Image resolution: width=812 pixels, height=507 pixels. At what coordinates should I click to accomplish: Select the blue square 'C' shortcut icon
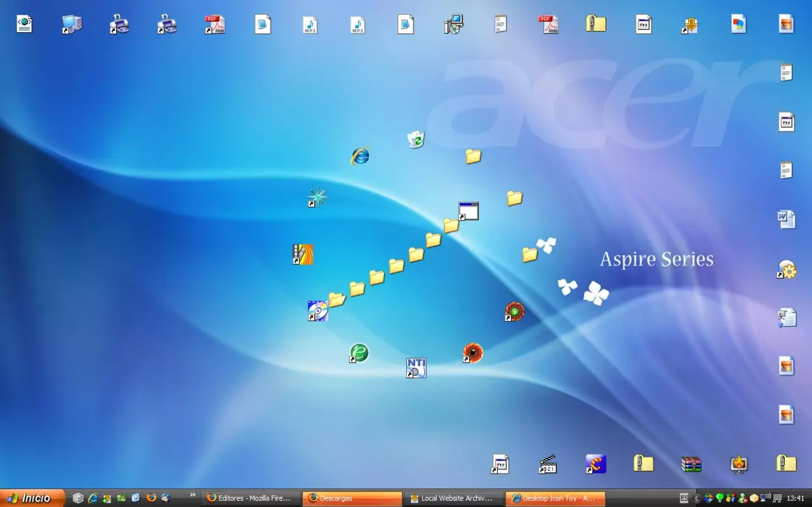pyautogui.click(x=596, y=464)
